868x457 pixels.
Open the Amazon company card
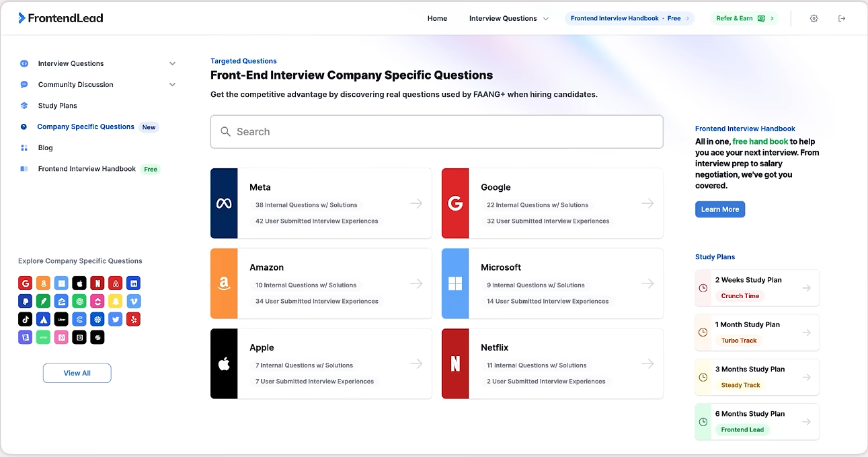click(321, 283)
